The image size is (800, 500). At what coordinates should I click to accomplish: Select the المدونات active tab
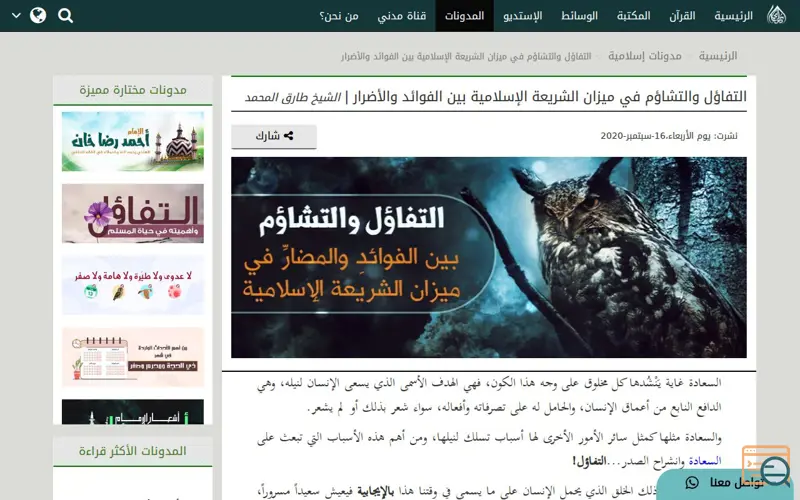[464, 16]
